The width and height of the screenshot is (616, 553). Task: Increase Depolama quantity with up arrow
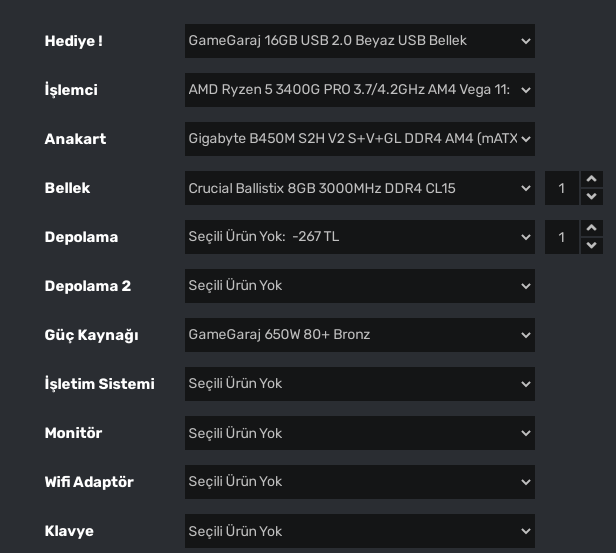[x=592, y=228]
